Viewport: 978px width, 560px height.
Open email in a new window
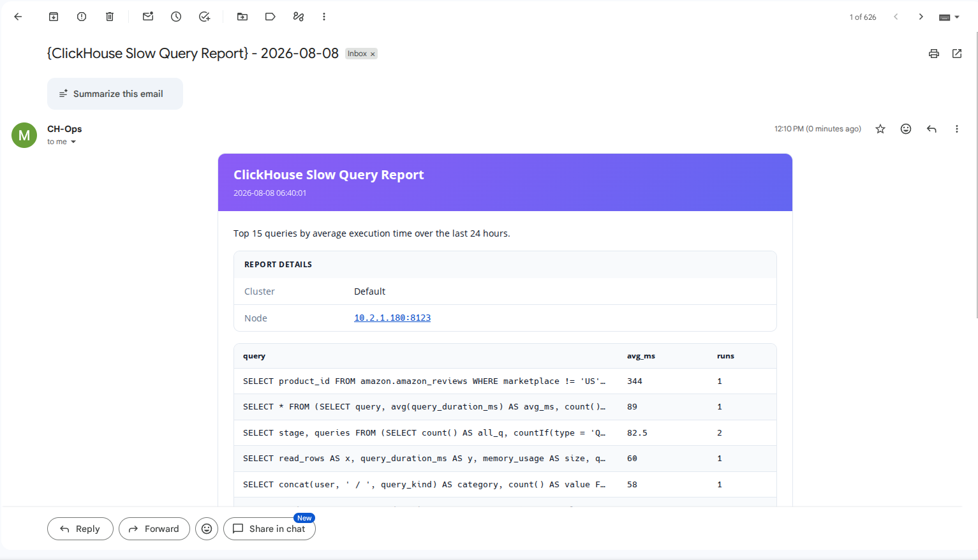[x=957, y=54]
